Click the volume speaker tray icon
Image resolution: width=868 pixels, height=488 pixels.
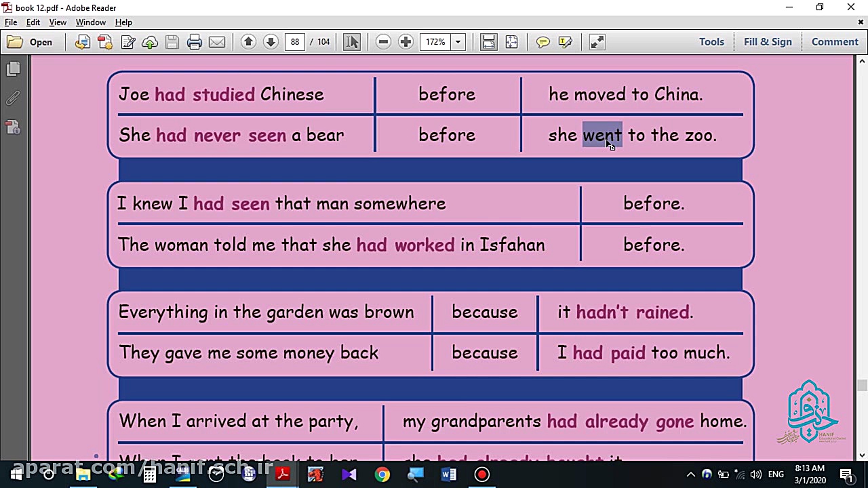pyautogui.click(x=756, y=474)
